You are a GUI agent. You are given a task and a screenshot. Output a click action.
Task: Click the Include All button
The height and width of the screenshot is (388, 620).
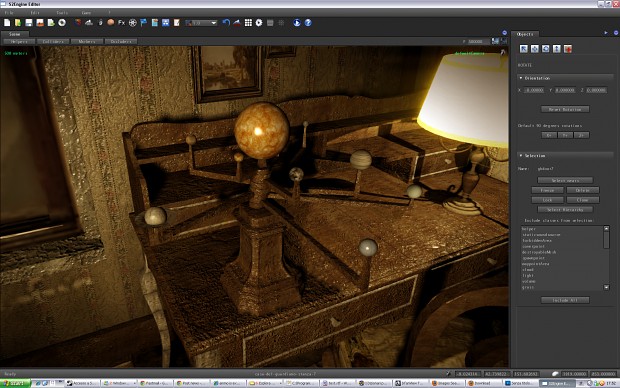pos(565,300)
